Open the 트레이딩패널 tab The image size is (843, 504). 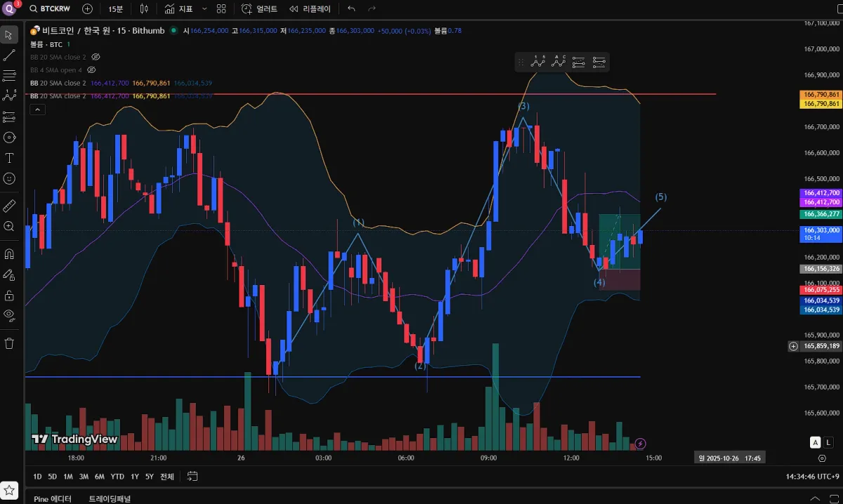pyautogui.click(x=109, y=498)
